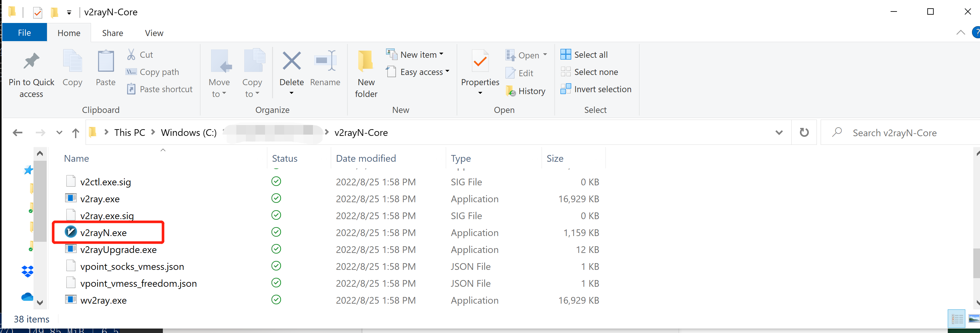Click v2rayN-Core breadcrumb
The width and height of the screenshot is (980, 333).
tap(361, 132)
